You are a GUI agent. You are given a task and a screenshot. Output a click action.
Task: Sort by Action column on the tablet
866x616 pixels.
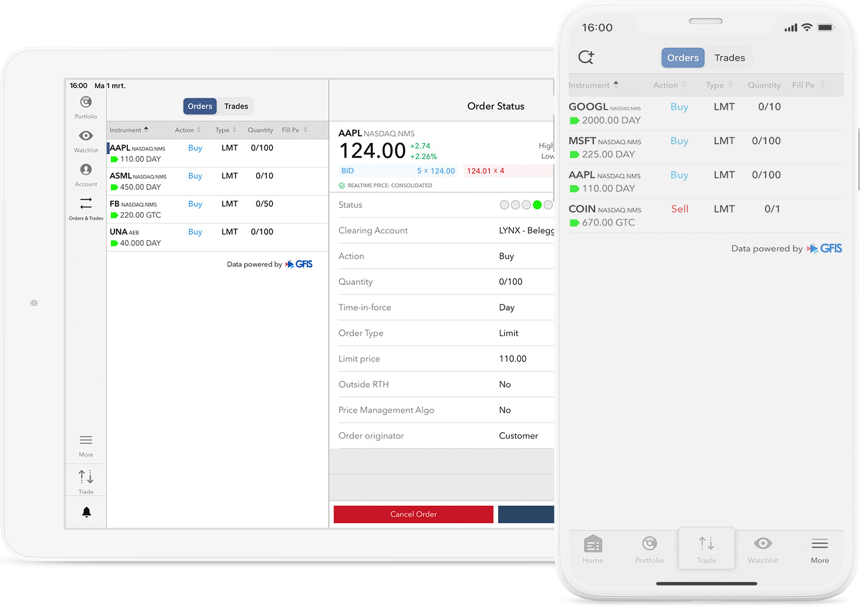point(187,130)
